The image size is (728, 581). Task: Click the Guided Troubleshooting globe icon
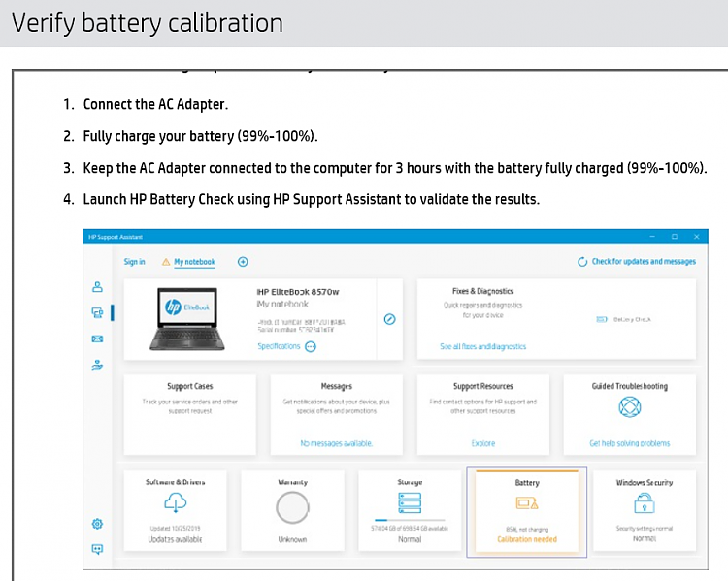point(630,407)
